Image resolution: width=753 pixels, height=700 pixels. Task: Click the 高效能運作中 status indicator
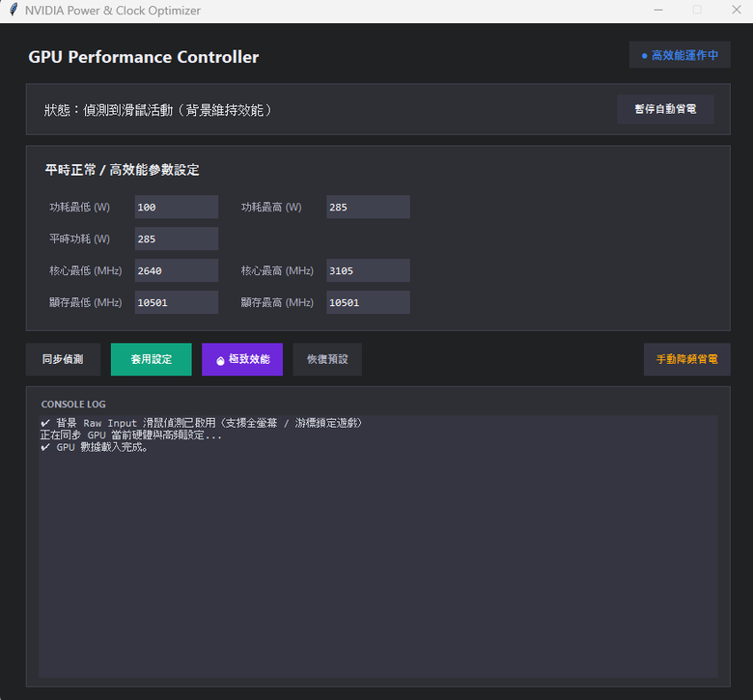click(x=680, y=55)
